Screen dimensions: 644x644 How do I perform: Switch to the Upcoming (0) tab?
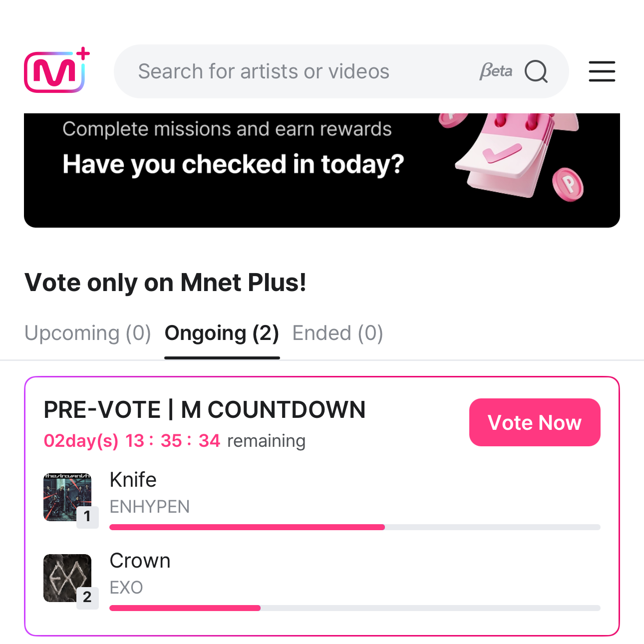point(88,333)
